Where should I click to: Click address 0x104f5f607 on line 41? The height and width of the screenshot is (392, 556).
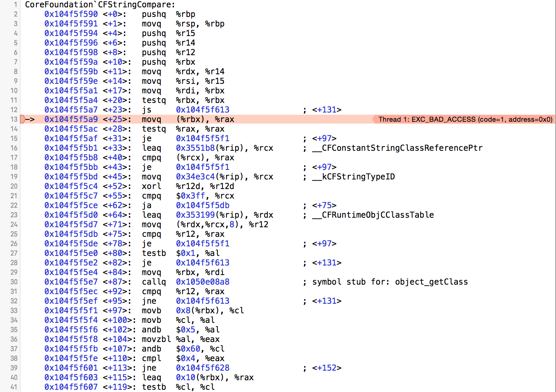coord(71,387)
